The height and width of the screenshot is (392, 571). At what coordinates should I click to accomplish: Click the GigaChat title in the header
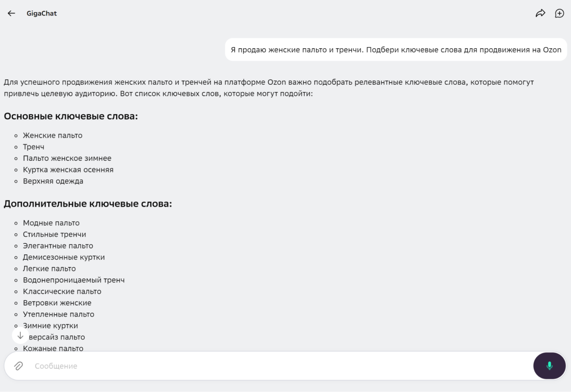coord(42,13)
